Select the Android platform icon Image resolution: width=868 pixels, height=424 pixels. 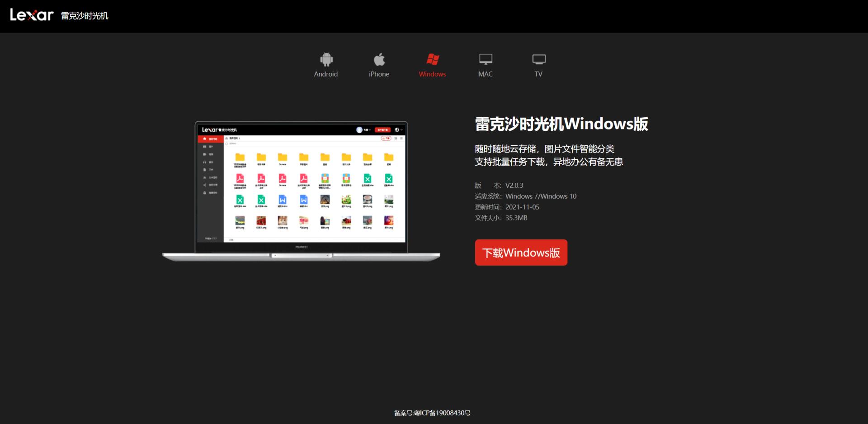[326, 59]
